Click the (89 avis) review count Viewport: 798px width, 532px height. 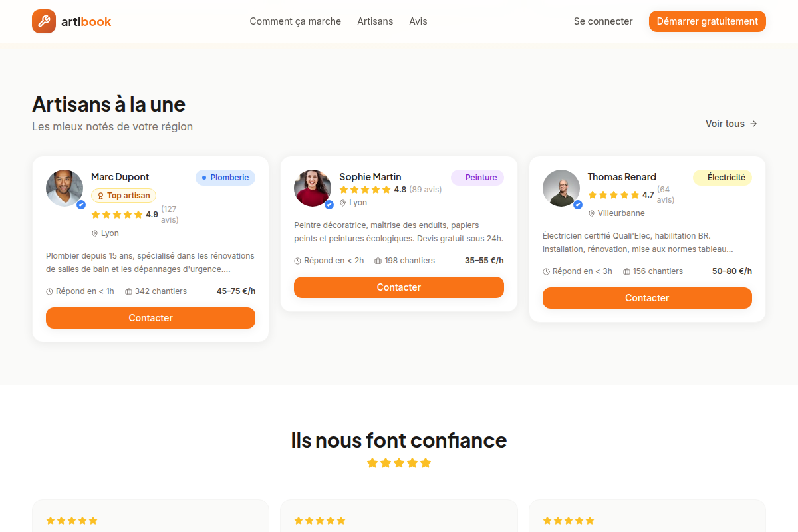coord(426,190)
